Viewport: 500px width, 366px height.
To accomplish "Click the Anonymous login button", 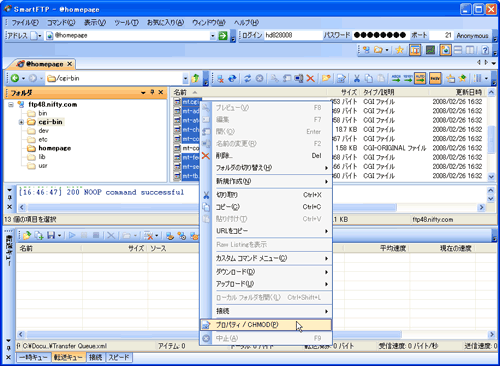I will point(472,36).
